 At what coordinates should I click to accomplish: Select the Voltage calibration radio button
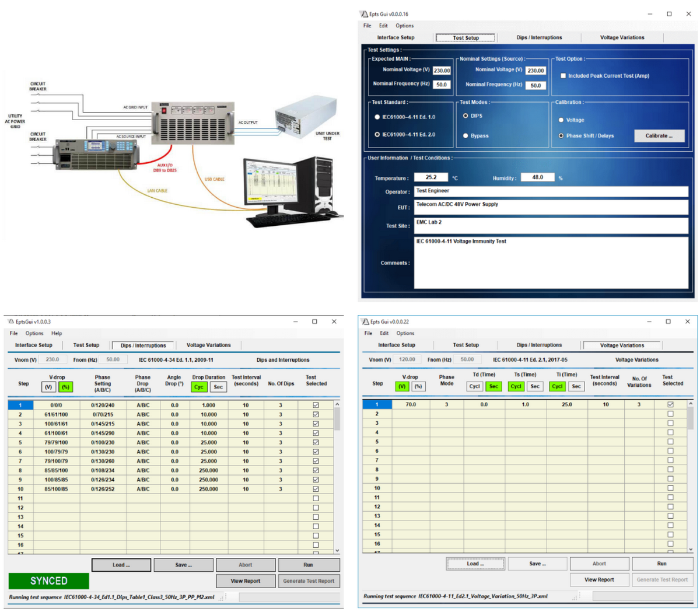coord(561,120)
